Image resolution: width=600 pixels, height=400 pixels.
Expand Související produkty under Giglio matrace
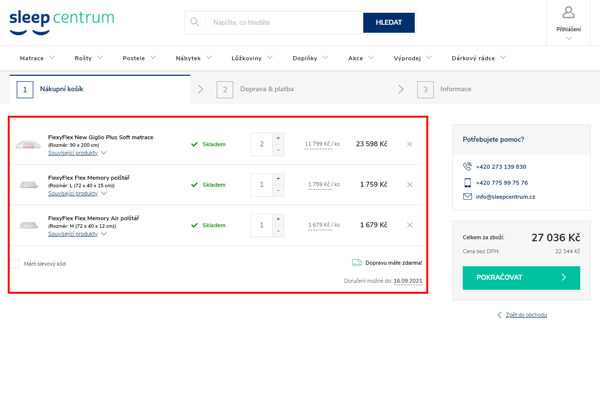[77, 153]
